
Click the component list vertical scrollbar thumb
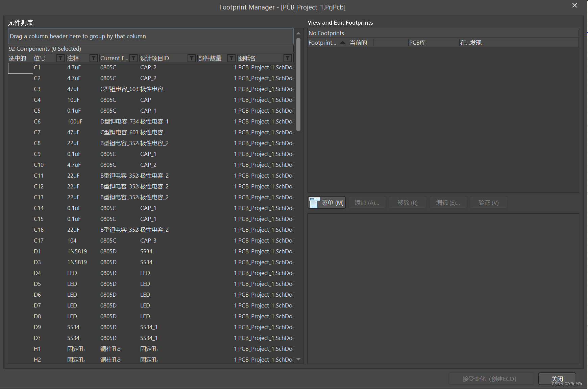[x=298, y=84]
